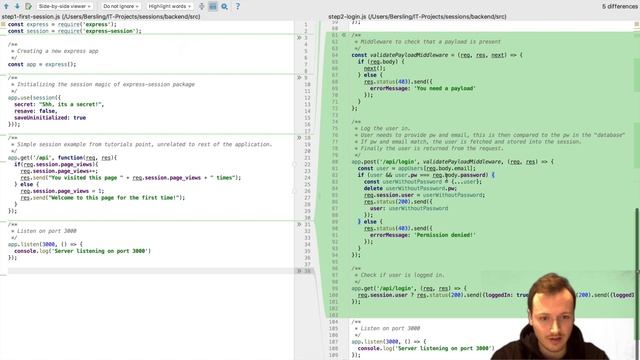The height and width of the screenshot is (360, 640).
Task: Click left pane app.listen(3000 line
Action: 45,244
